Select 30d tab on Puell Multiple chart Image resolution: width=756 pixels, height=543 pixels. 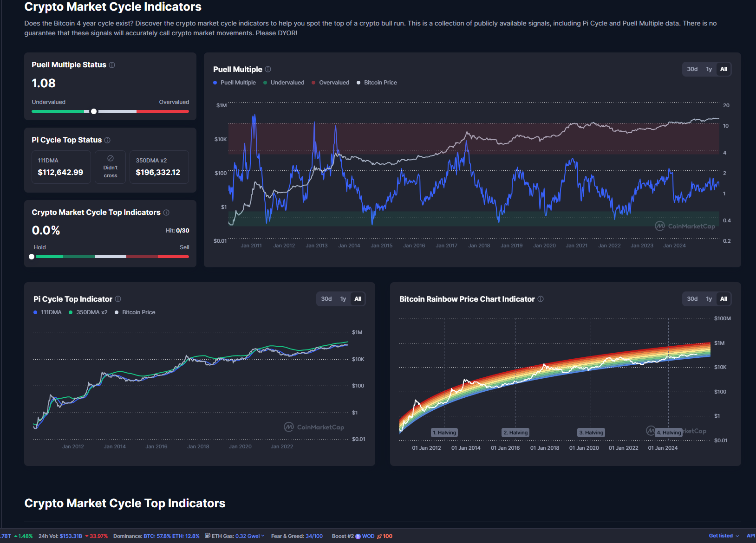(692, 69)
